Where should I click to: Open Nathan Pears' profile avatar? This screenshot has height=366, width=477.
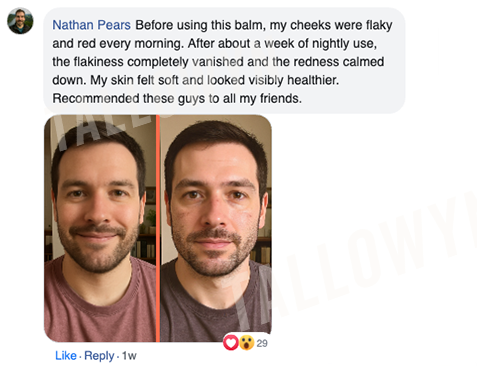pyautogui.click(x=20, y=21)
